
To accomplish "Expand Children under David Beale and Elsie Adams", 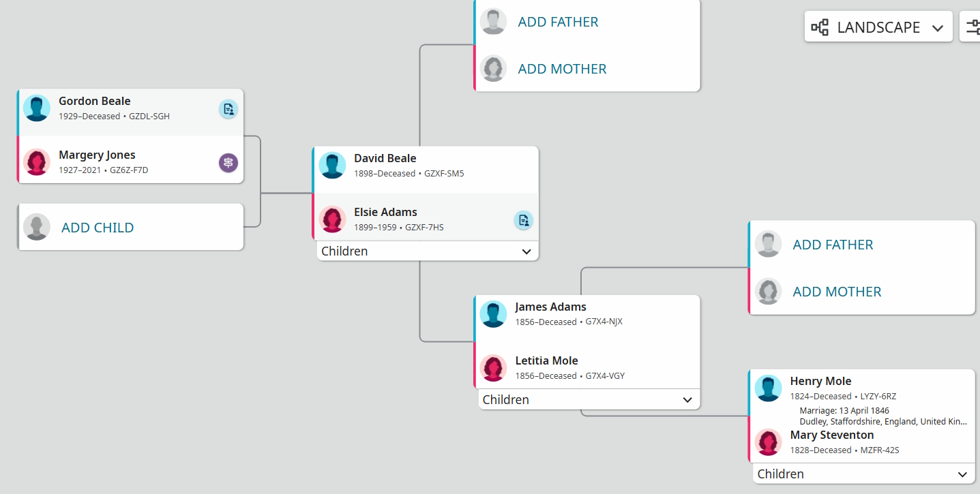I will pyautogui.click(x=428, y=251).
